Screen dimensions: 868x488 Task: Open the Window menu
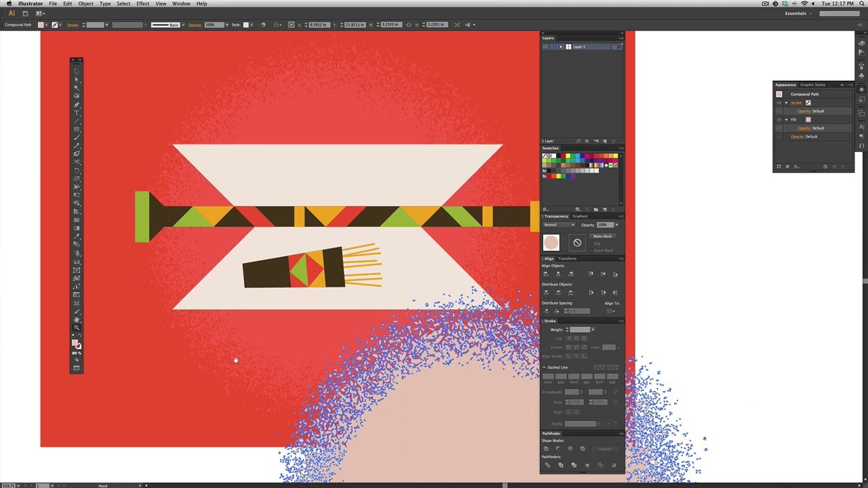181,3
